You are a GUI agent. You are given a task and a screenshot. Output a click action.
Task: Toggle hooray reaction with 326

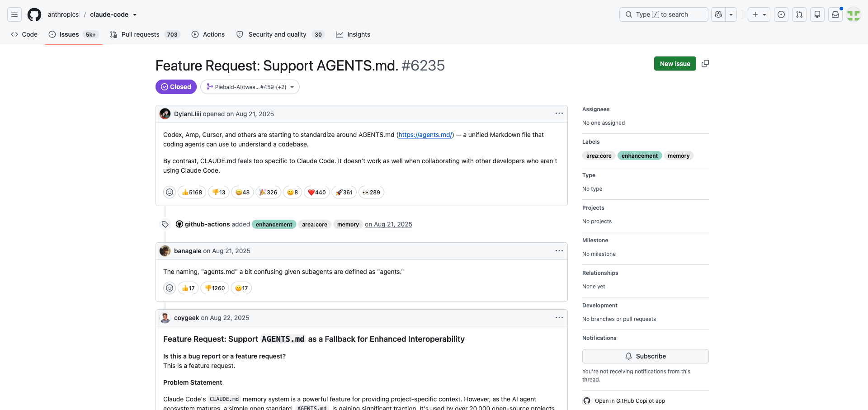[269, 192]
